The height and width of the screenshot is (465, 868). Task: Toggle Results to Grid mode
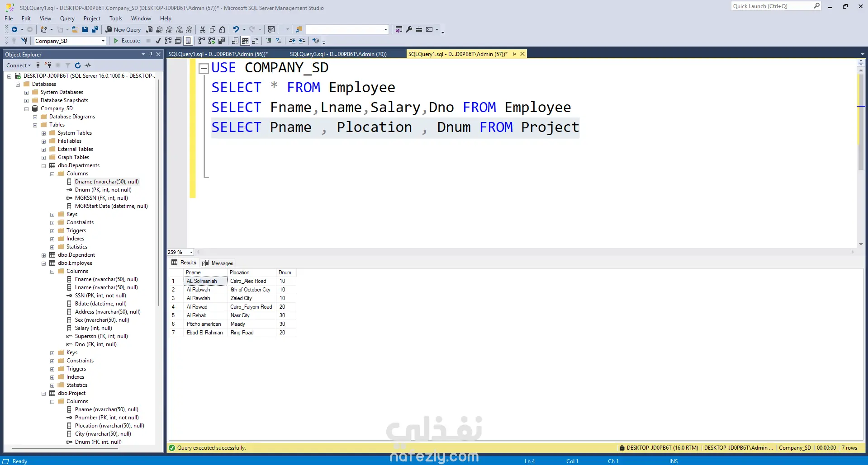[x=245, y=41]
